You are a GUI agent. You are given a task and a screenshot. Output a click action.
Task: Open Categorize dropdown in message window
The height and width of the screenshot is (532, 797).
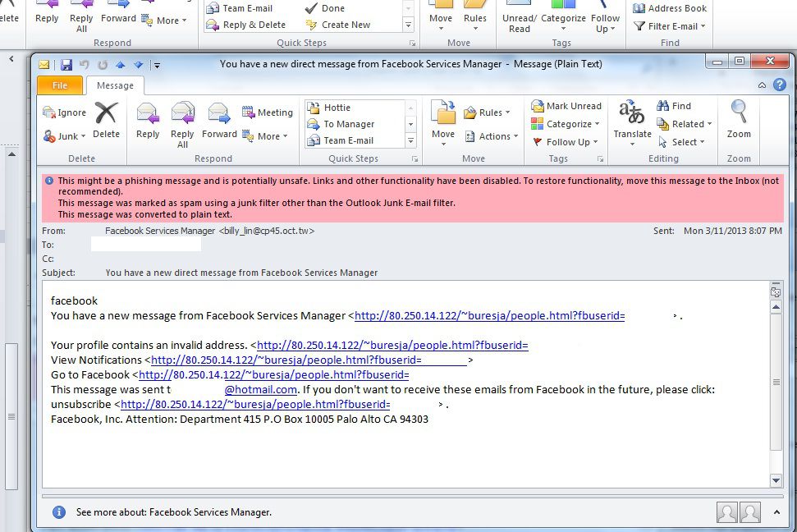point(566,124)
